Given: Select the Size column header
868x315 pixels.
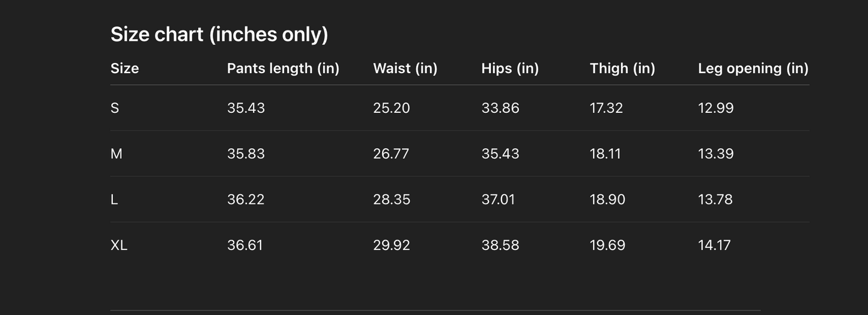Looking at the screenshot, I should coord(124,68).
